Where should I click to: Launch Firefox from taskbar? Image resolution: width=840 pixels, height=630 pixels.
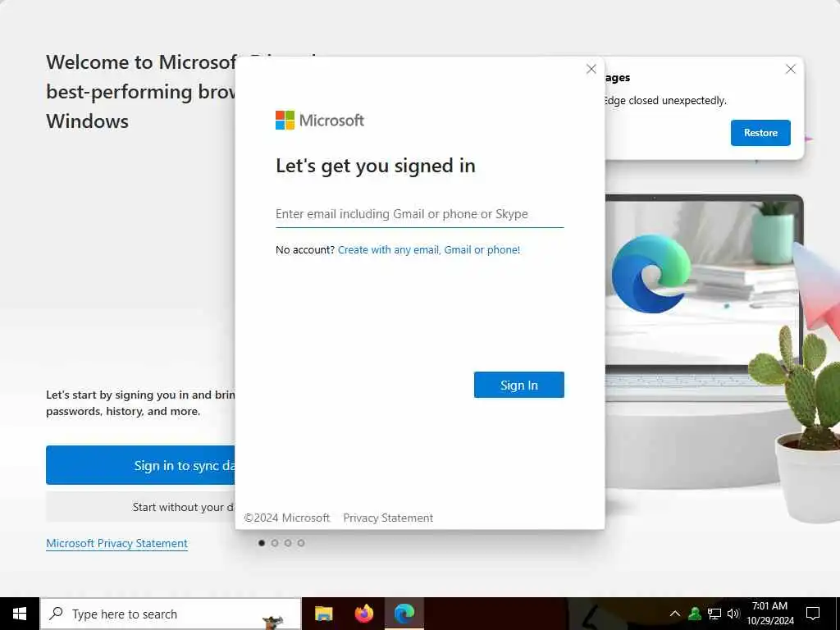pyautogui.click(x=364, y=614)
